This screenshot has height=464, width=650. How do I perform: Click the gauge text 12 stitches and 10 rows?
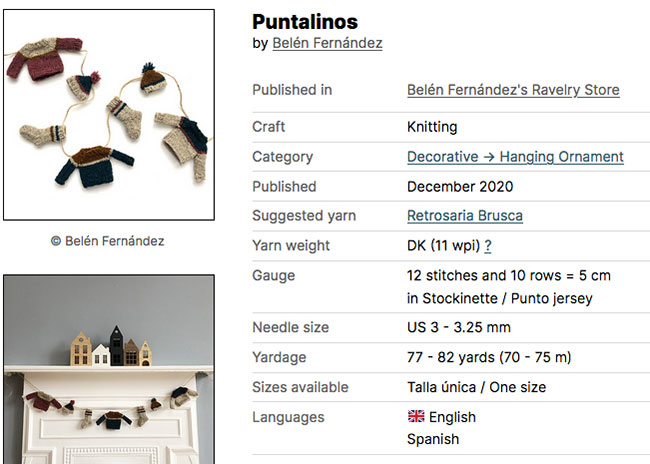click(508, 276)
